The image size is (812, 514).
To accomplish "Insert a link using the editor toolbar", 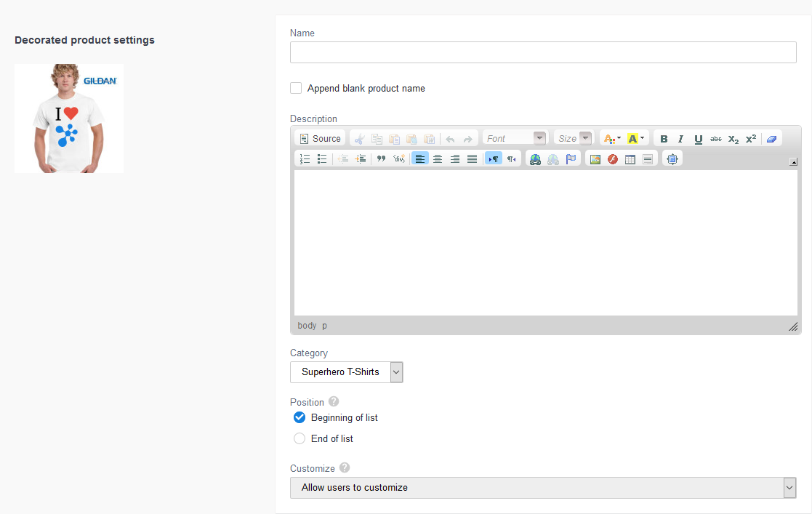I will click(x=535, y=158).
